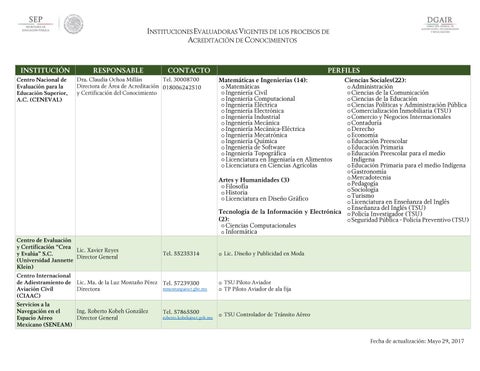Click the Fecha de actualización date text
The width and height of the screenshot is (480, 371).
(x=417, y=341)
